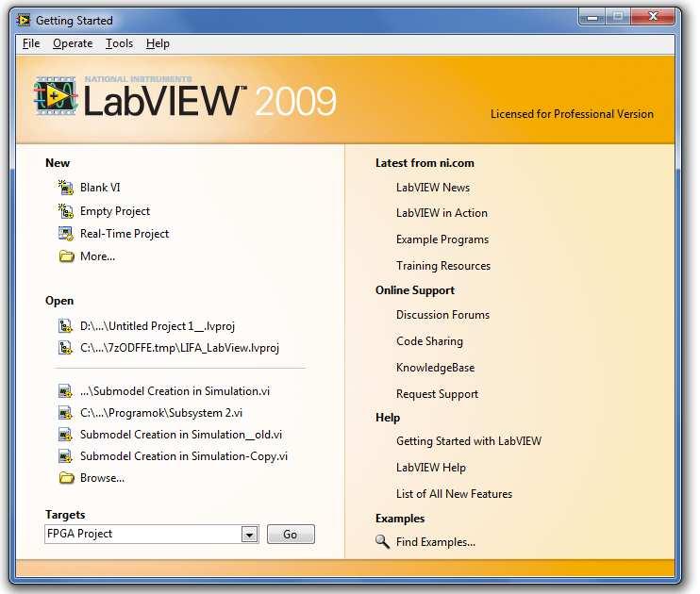Close the Getting Started window
The height and width of the screenshot is (594, 700).
653,17
